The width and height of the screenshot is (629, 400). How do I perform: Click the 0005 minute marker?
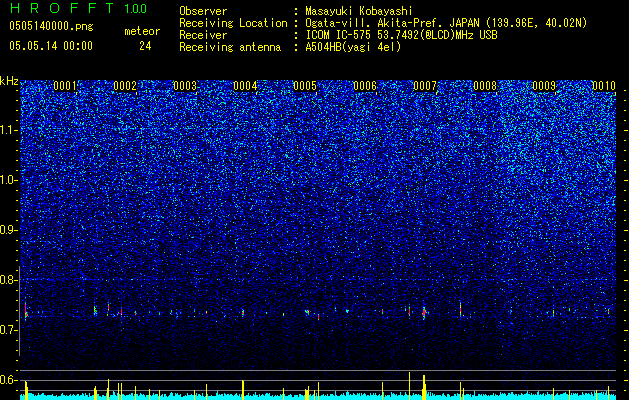pyautogui.click(x=305, y=86)
